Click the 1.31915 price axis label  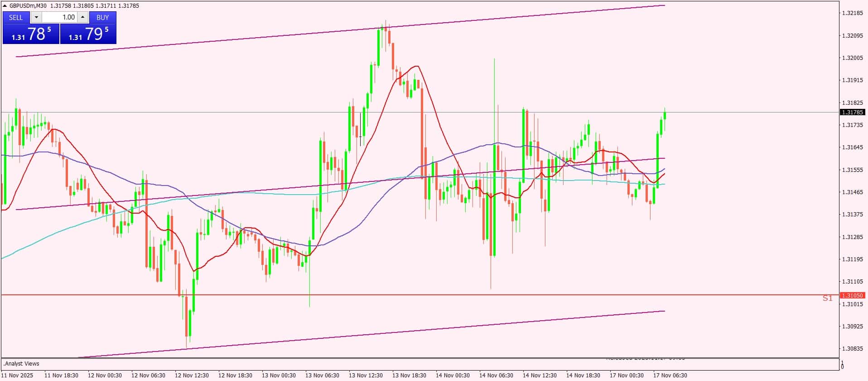click(852, 80)
